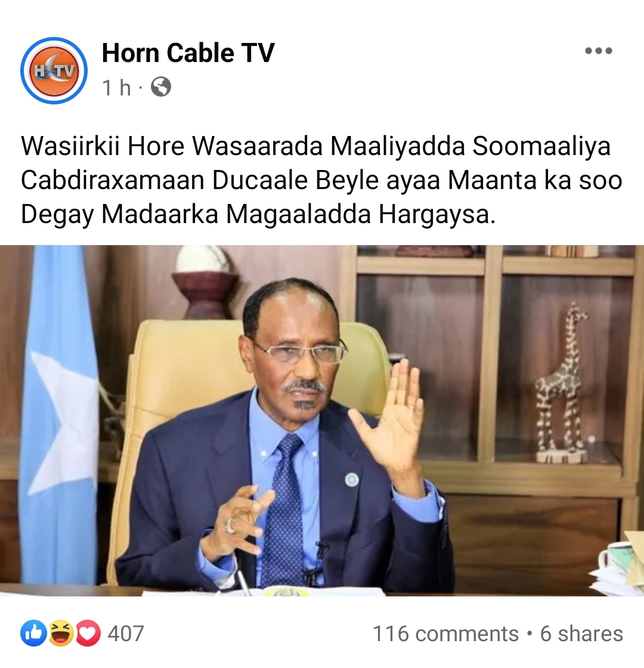Click the public globe privacy icon

(x=161, y=87)
